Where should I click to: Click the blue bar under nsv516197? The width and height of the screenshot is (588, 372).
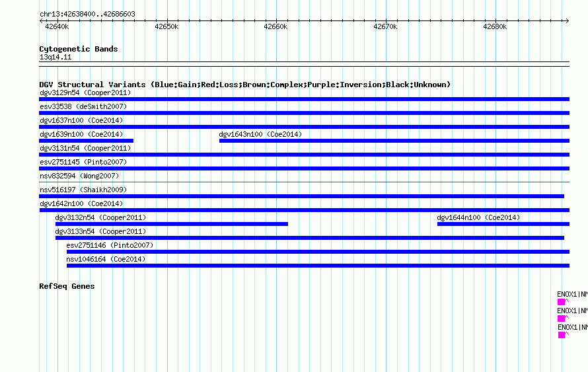pos(301,196)
